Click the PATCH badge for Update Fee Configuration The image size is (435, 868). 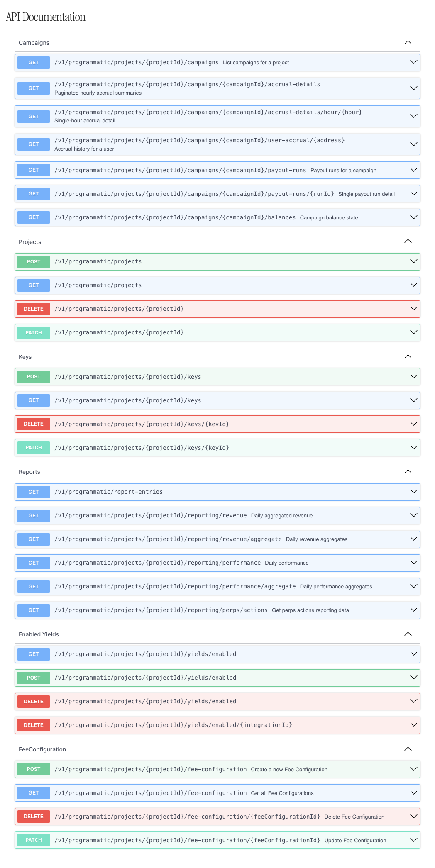coord(34,840)
